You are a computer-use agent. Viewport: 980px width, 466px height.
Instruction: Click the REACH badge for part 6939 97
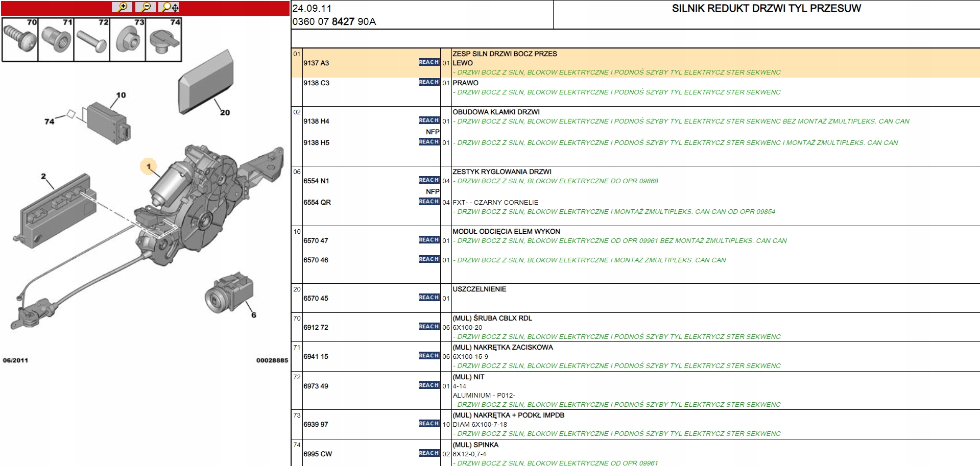pos(429,424)
